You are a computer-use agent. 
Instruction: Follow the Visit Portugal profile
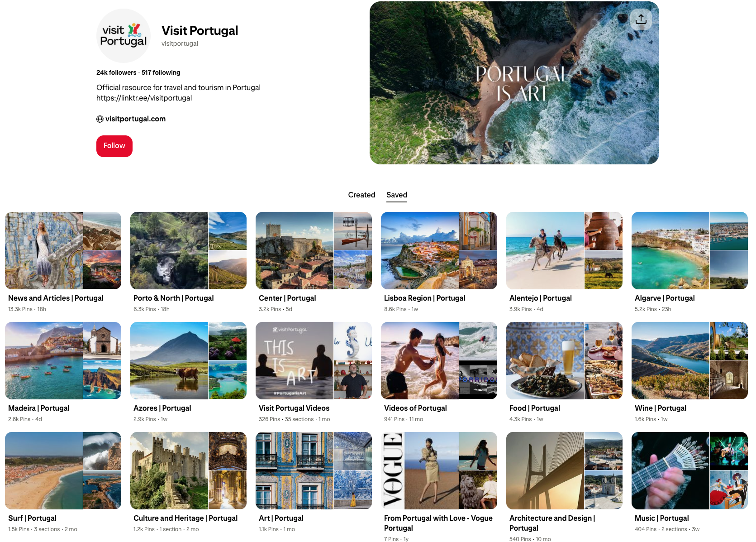click(x=114, y=146)
